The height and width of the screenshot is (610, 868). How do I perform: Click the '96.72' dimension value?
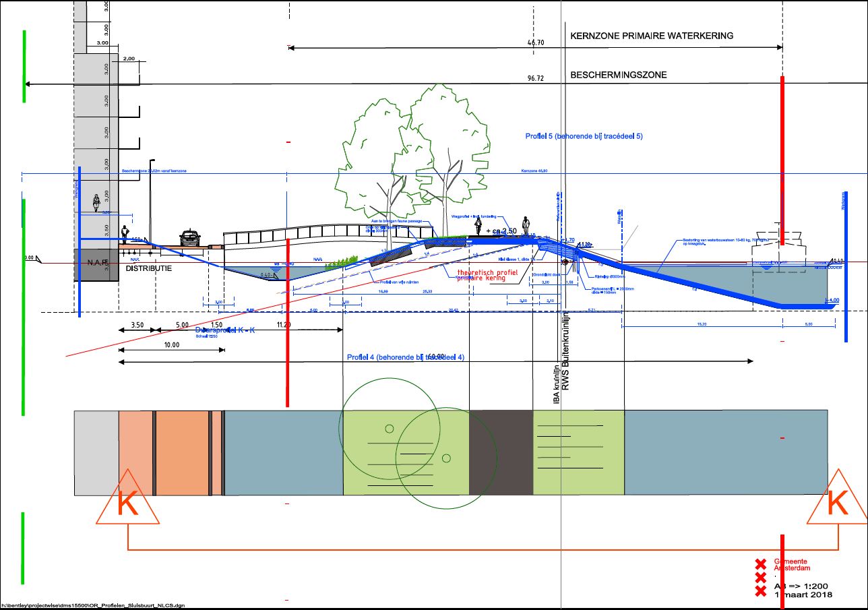(535, 79)
